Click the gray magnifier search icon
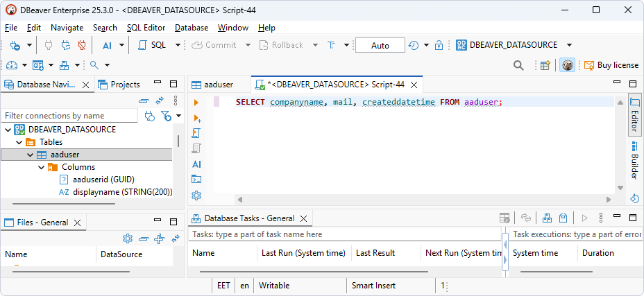This screenshot has width=644, height=296. 518,65
